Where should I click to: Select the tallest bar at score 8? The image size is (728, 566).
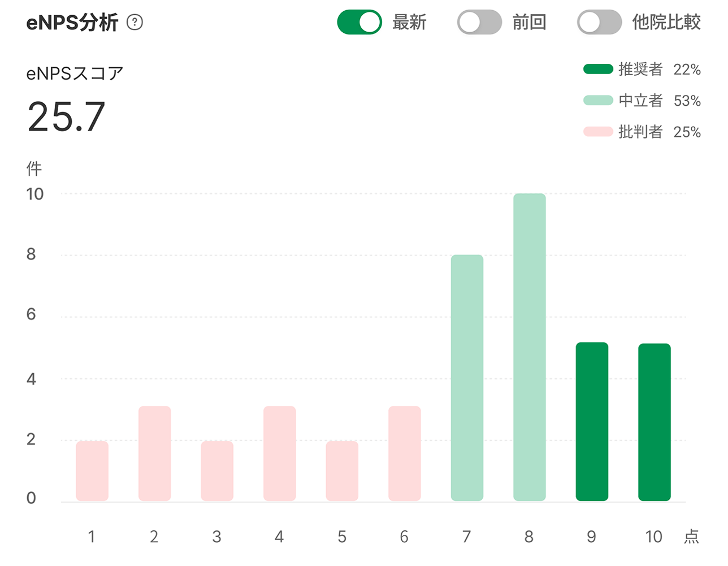tap(530, 347)
